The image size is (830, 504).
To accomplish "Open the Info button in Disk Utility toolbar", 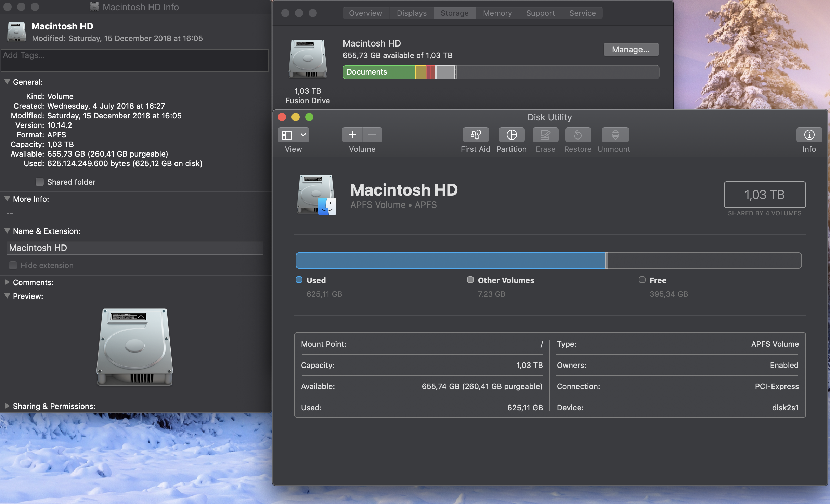I will point(809,135).
